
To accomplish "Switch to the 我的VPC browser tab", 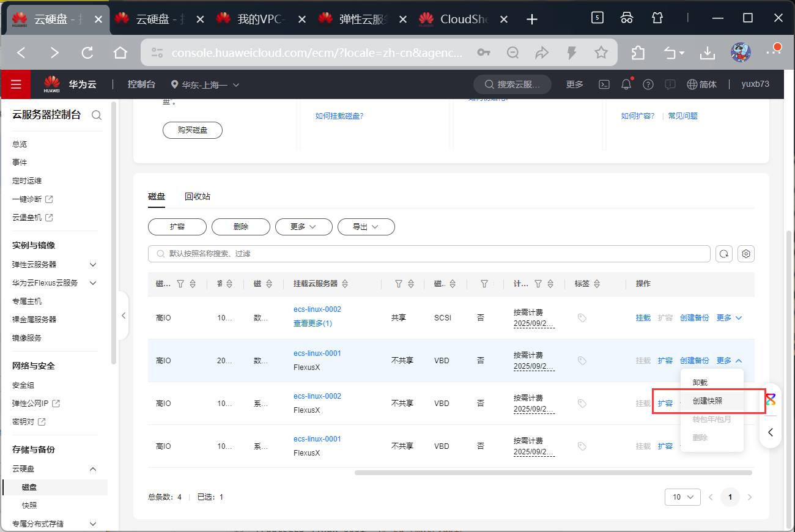I will (262, 20).
